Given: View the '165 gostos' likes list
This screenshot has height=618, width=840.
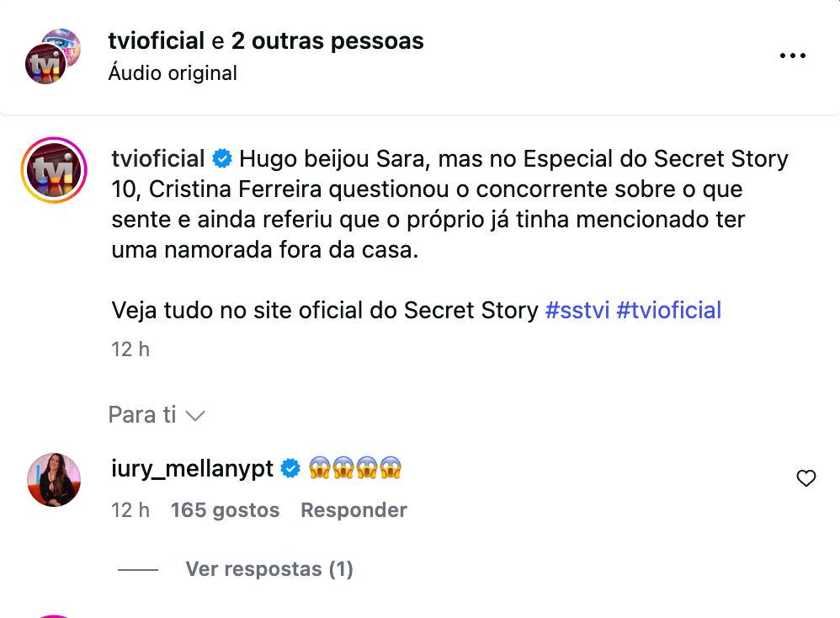Looking at the screenshot, I should [225, 510].
